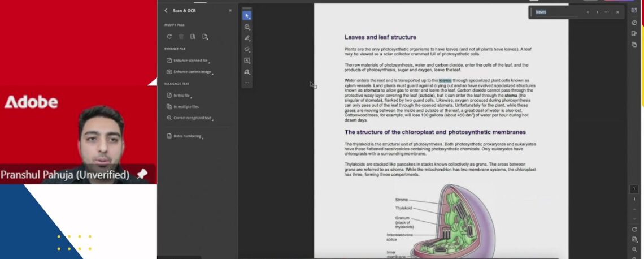Go to previous search result

click(588, 12)
